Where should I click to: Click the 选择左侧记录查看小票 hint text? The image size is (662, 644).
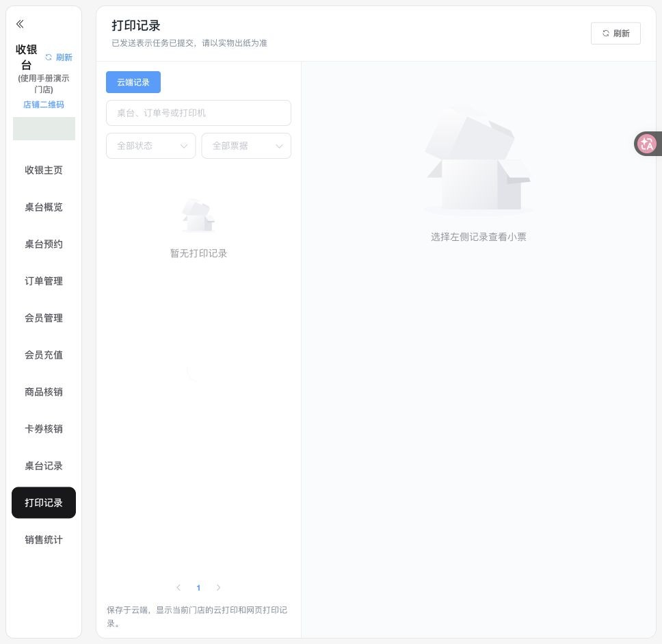point(478,237)
